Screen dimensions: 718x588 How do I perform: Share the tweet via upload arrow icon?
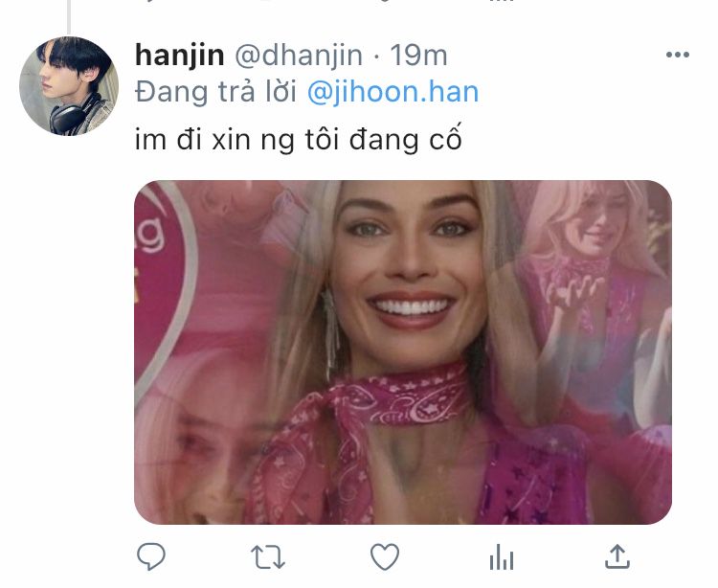tap(617, 556)
